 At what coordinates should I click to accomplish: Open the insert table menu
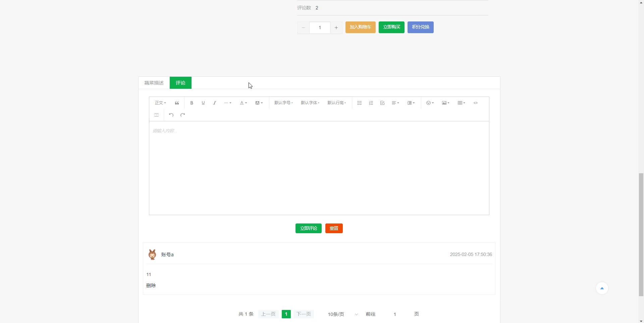(x=461, y=103)
